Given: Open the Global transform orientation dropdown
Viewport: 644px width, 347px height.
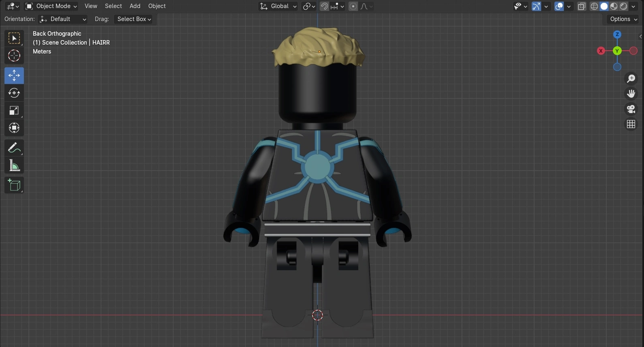Looking at the screenshot, I should coord(278,6).
